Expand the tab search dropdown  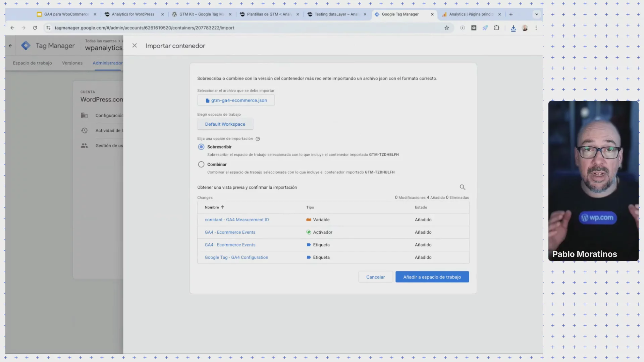(537, 14)
